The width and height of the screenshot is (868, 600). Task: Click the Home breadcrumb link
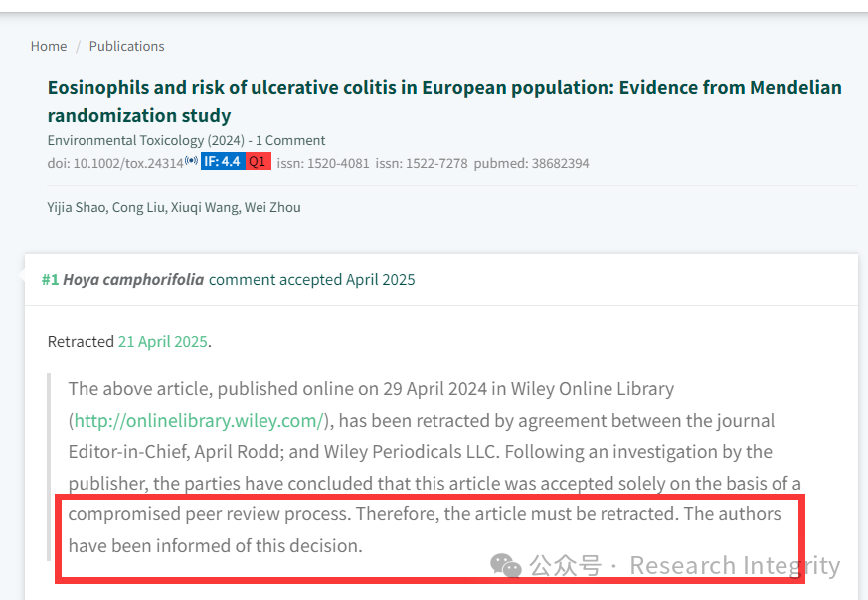(49, 46)
